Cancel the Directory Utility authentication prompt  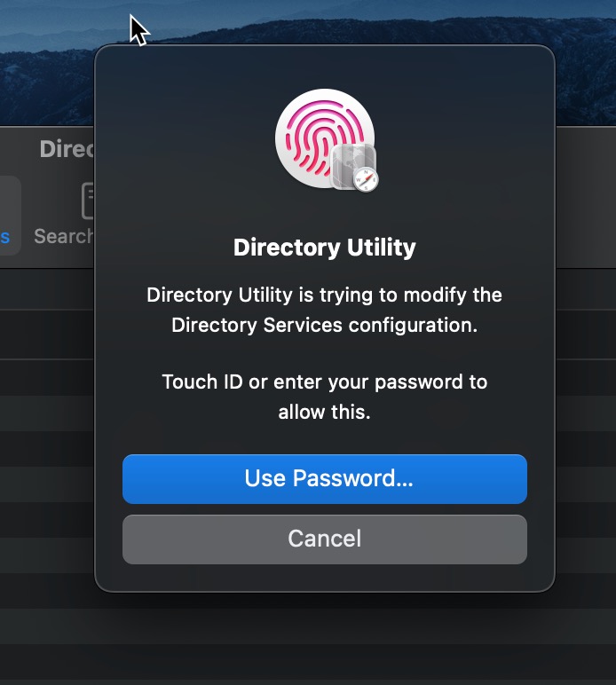click(x=325, y=539)
